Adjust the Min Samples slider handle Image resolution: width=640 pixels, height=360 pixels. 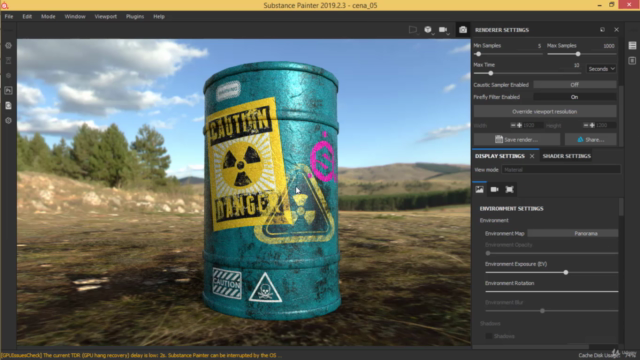coord(478,54)
